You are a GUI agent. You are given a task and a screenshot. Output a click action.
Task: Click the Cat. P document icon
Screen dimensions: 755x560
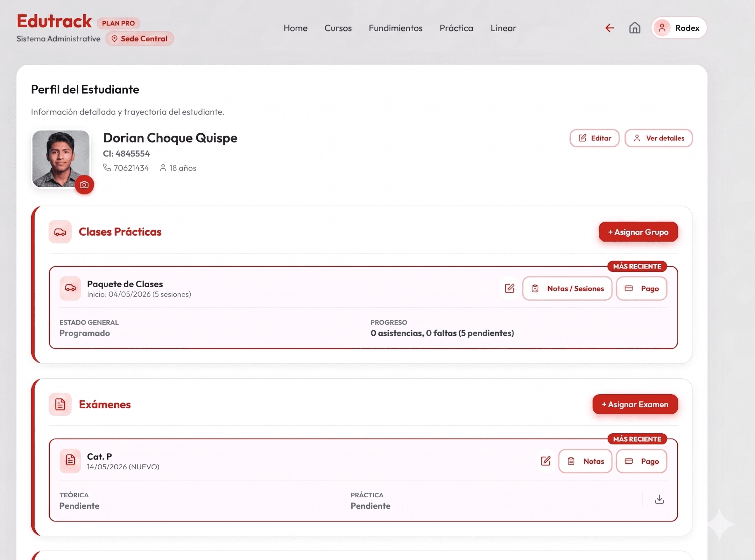(x=70, y=461)
